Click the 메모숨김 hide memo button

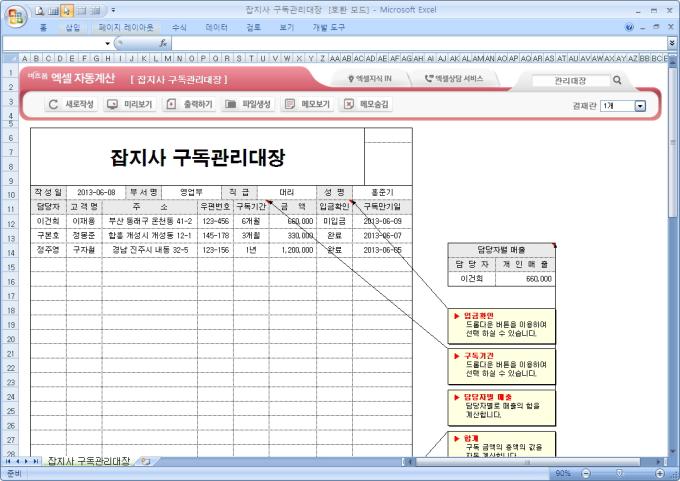tap(367, 104)
